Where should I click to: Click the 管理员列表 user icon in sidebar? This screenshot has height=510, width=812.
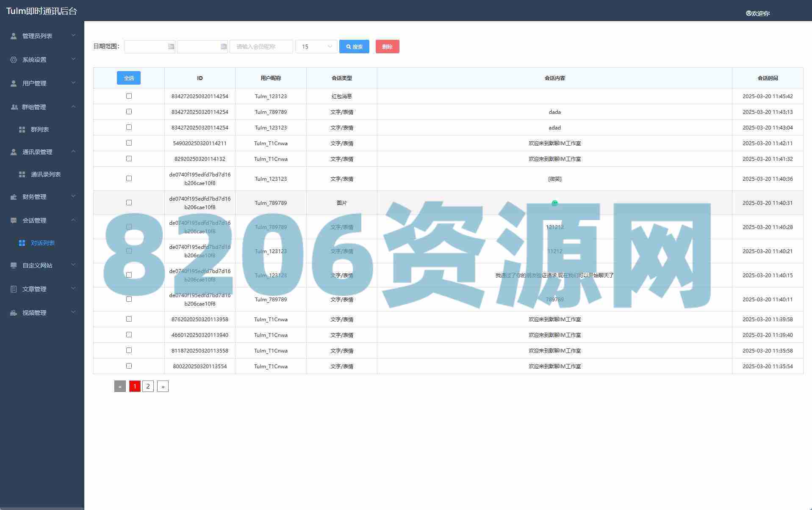14,36
